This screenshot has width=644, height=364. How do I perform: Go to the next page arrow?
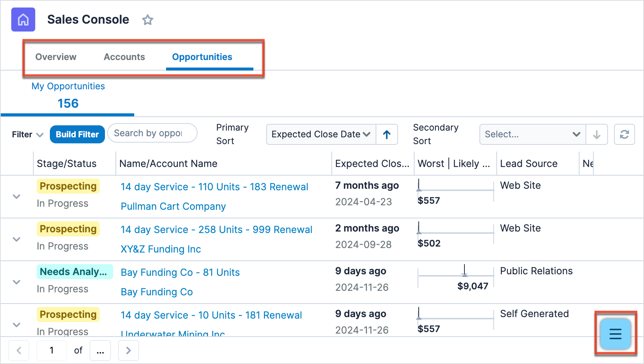[x=129, y=350]
